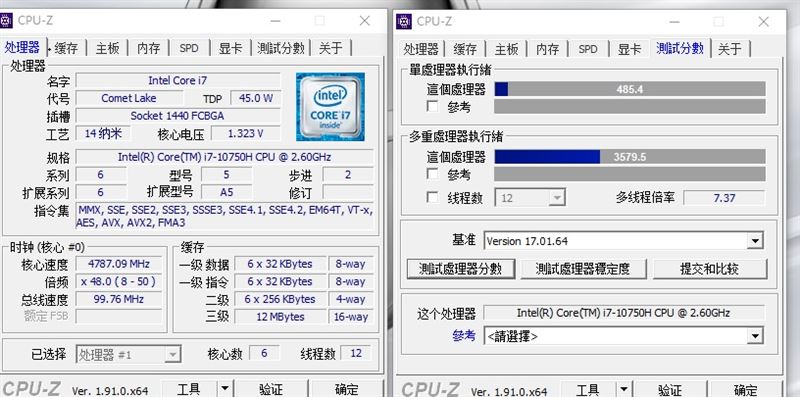The width and height of the screenshot is (800, 397).
Task: Enable the single-thread 參考 checkbox
Action: coord(432,107)
